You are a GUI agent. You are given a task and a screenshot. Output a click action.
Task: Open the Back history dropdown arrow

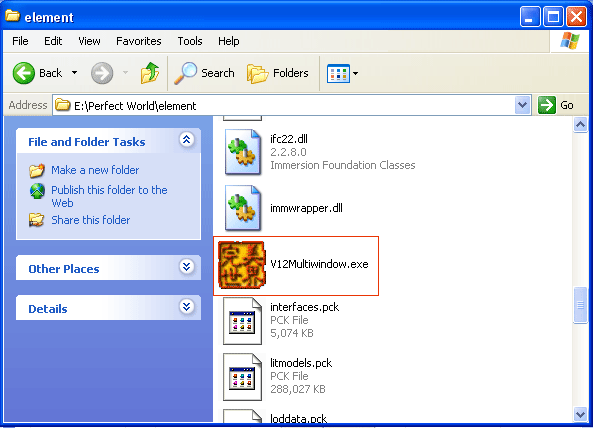tap(75, 73)
